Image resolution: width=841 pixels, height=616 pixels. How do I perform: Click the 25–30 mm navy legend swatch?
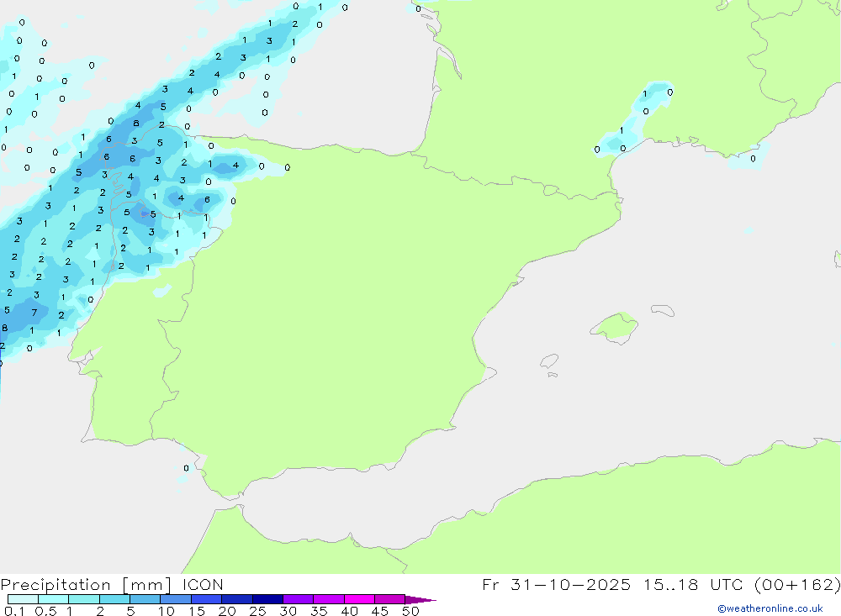pyautogui.click(x=267, y=599)
